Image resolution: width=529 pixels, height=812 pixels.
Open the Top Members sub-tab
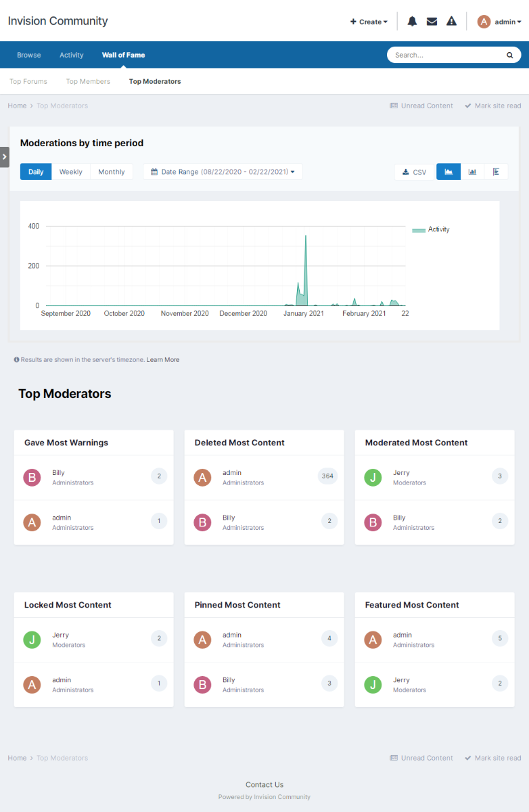[x=88, y=81]
